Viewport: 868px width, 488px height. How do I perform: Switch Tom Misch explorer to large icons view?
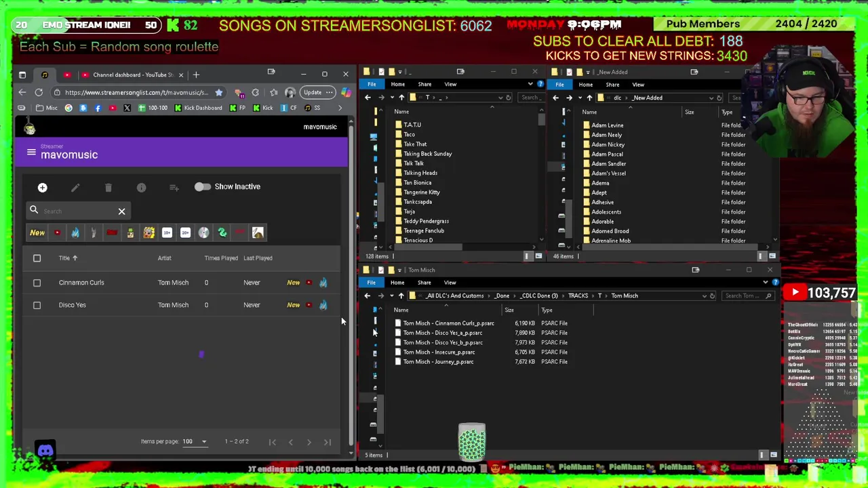(x=773, y=455)
